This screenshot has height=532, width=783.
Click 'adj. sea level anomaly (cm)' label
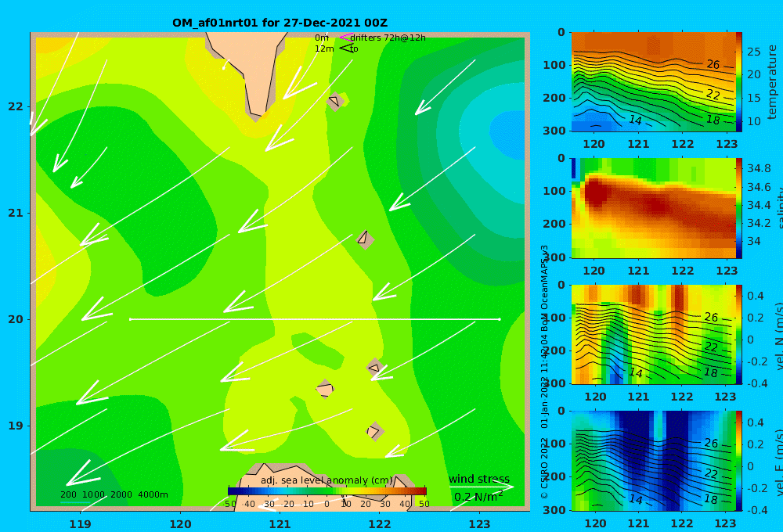click(x=327, y=480)
